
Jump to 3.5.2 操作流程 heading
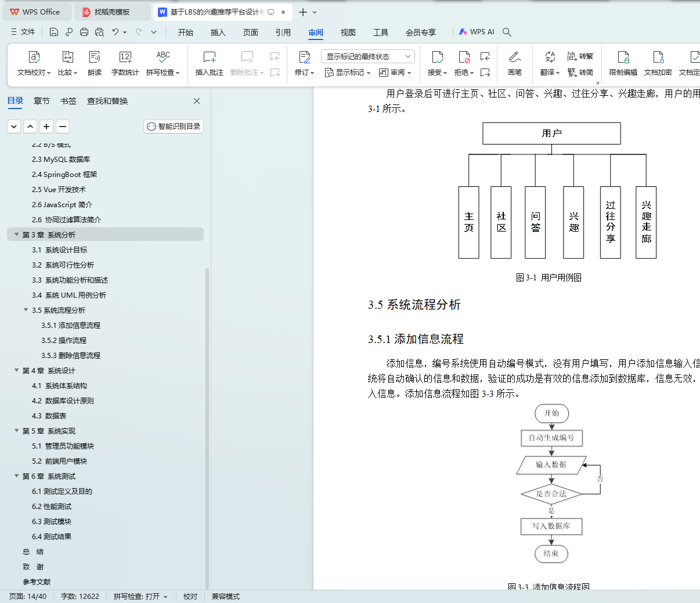[64, 340]
